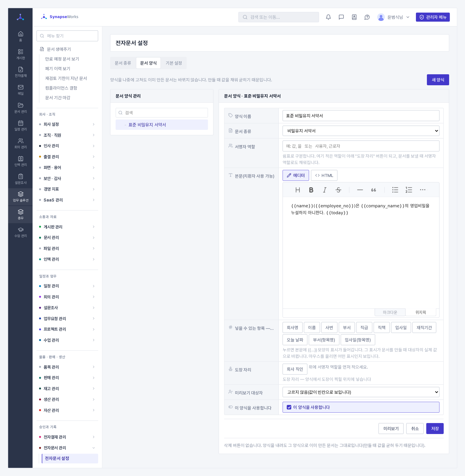Image resolution: width=465 pixels, height=476 pixels.
Task: Open the chat message icon in header
Action: click(341, 17)
